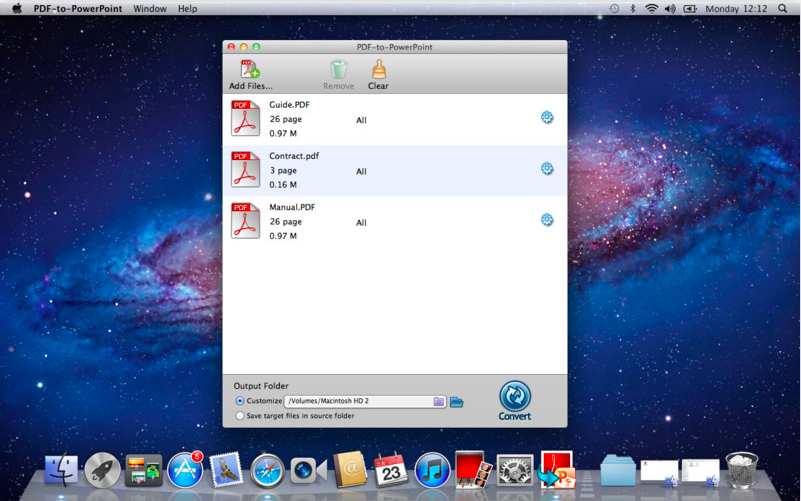
Task: Restore first minimized window in Dock
Action: click(659, 472)
